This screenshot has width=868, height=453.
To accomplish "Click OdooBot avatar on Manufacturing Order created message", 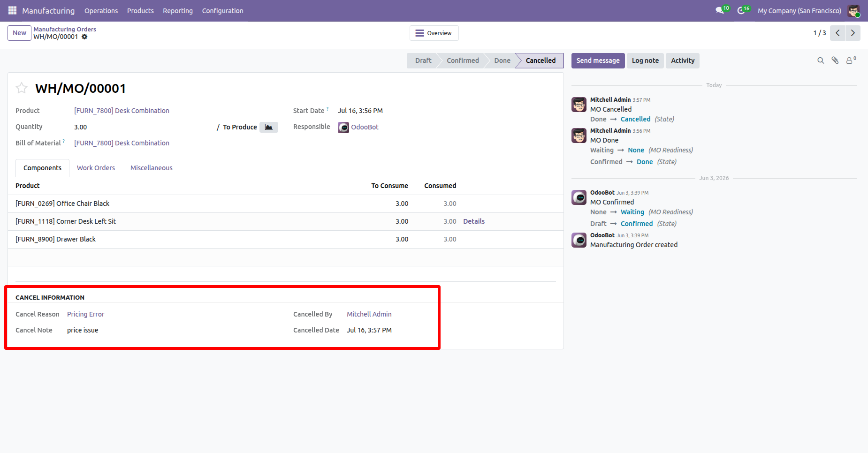I will click(x=579, y=240).
